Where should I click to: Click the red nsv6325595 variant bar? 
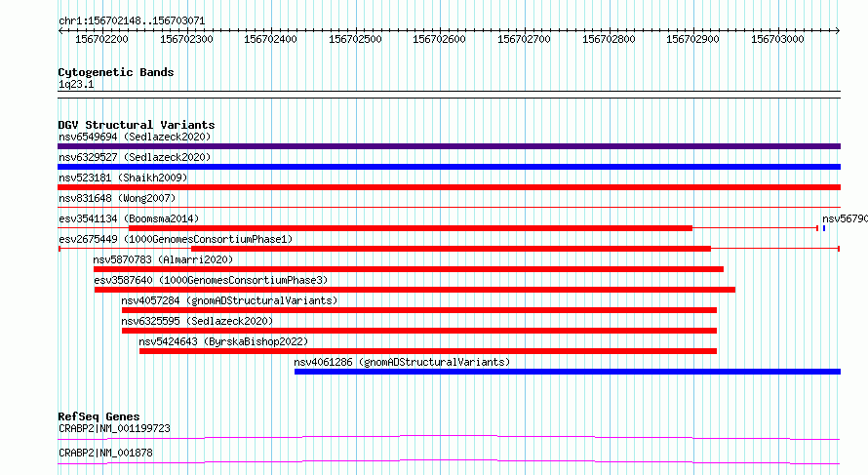419,331
